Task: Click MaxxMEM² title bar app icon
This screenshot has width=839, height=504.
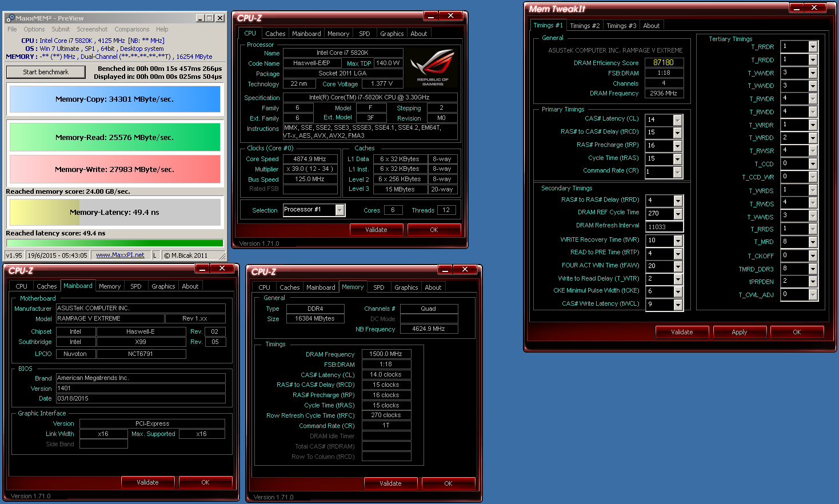Action: pos(10,18)
